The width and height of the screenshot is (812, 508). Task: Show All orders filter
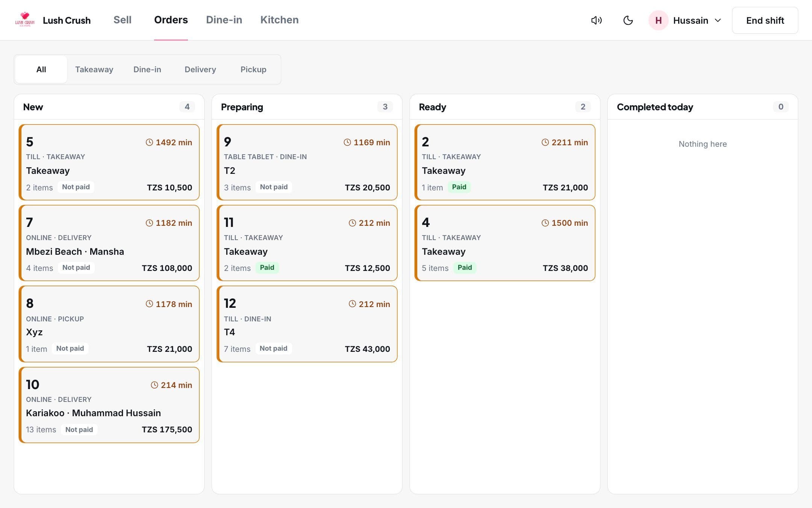41,70
